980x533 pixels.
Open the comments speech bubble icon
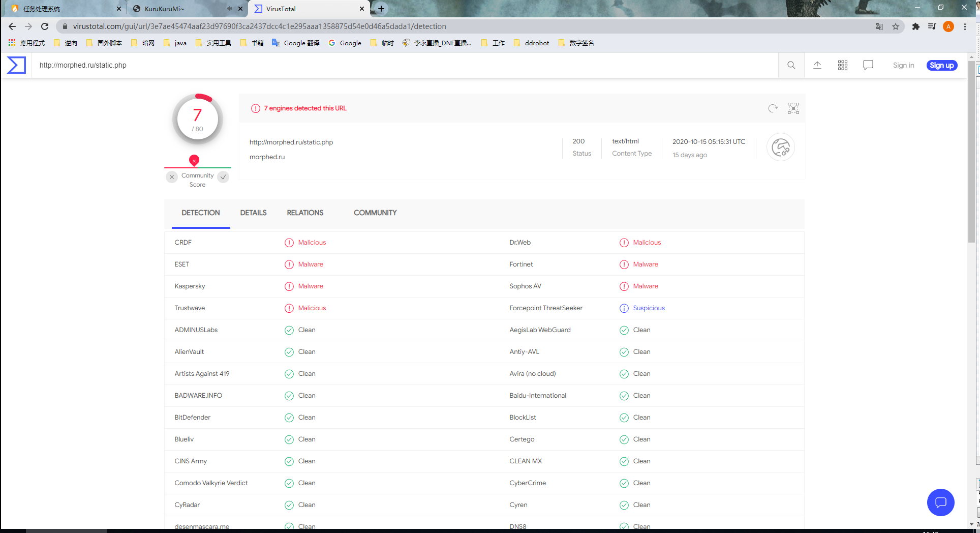[x=868, y=65]
